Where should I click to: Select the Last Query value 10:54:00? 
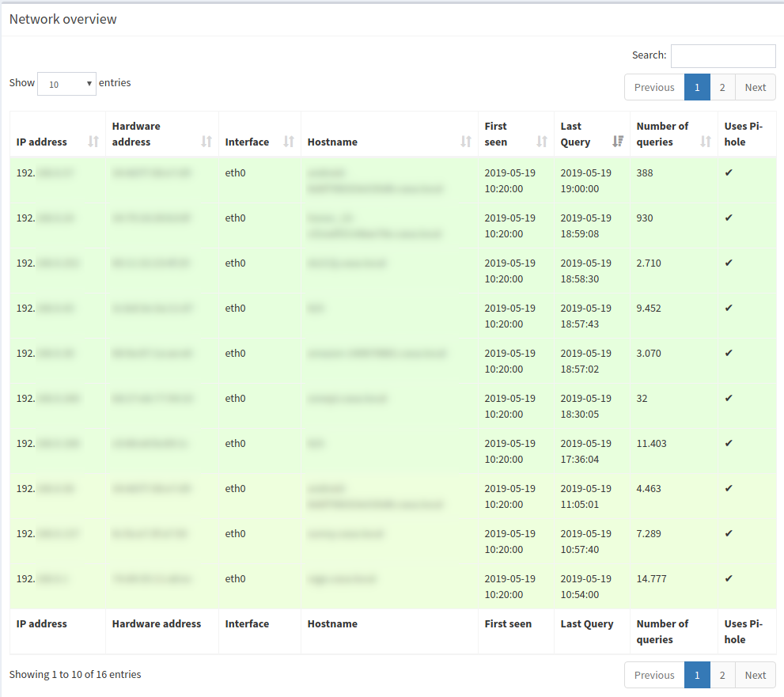(580, 594)
